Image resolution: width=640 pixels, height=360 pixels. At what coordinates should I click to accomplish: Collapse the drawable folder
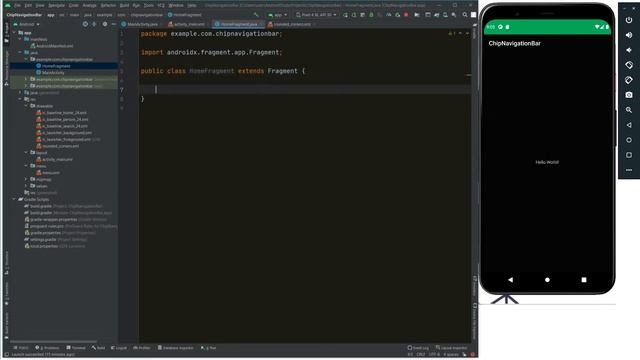26,106
